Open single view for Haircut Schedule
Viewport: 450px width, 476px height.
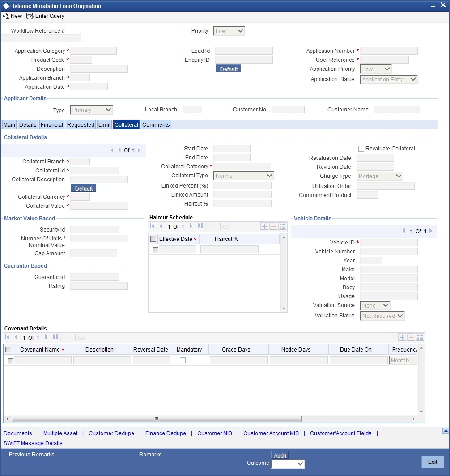(282, 227)
